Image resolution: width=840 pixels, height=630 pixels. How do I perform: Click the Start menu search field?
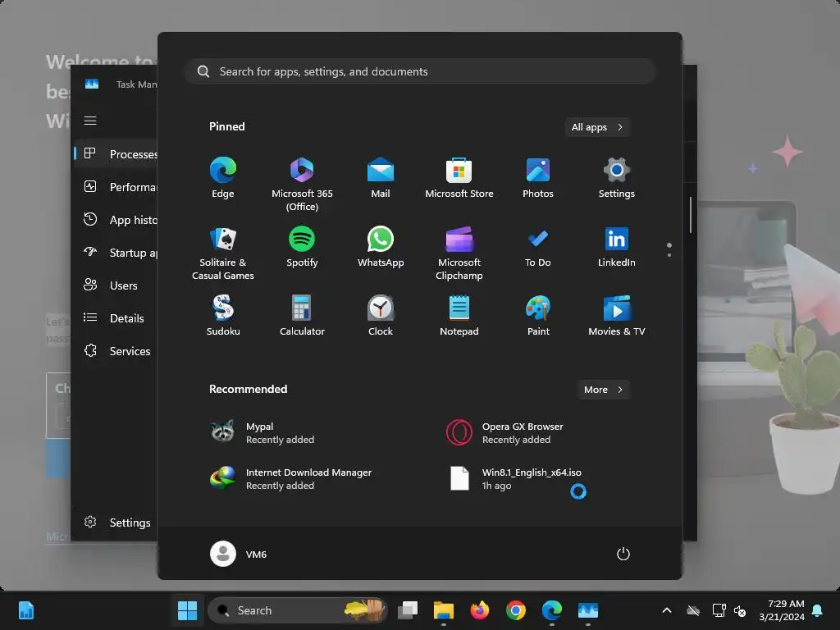point(420,71)
